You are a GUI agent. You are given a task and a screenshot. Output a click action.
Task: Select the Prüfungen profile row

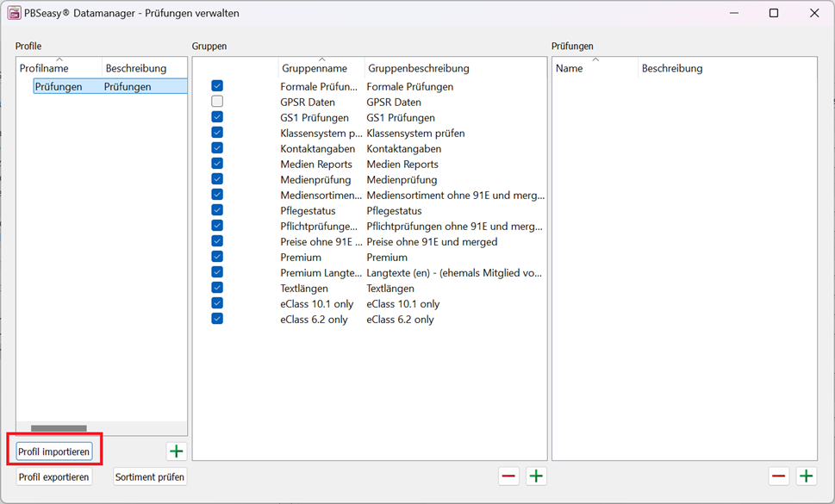point(110,86)
